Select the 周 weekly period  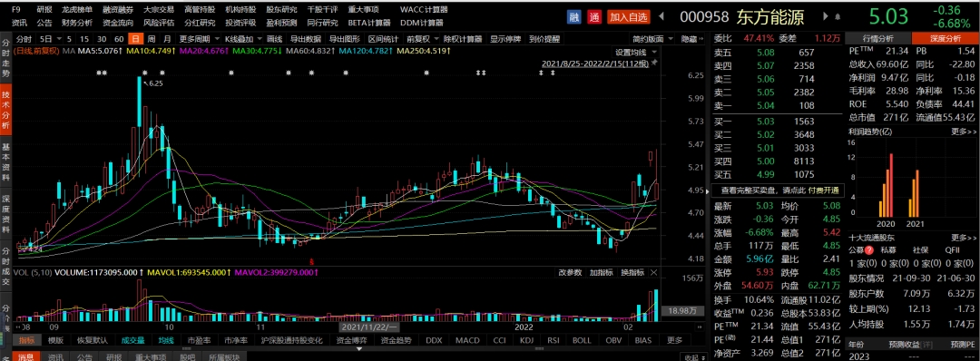pos(151,39)
